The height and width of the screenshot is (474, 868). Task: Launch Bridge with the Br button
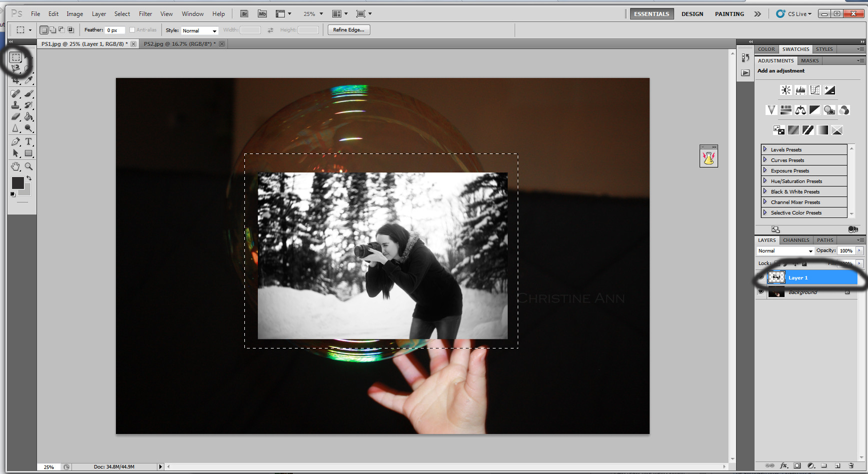(x=244, y=14)
